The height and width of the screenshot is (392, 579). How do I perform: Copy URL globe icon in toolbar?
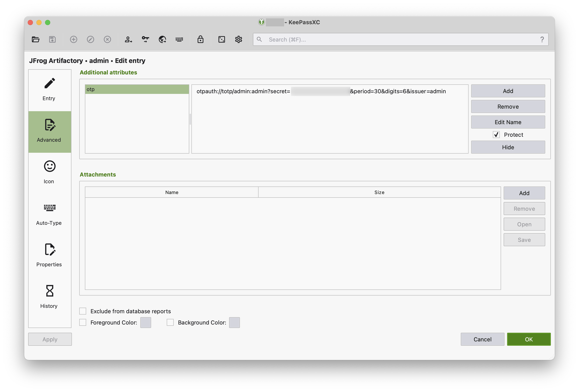tap(162, 39)
